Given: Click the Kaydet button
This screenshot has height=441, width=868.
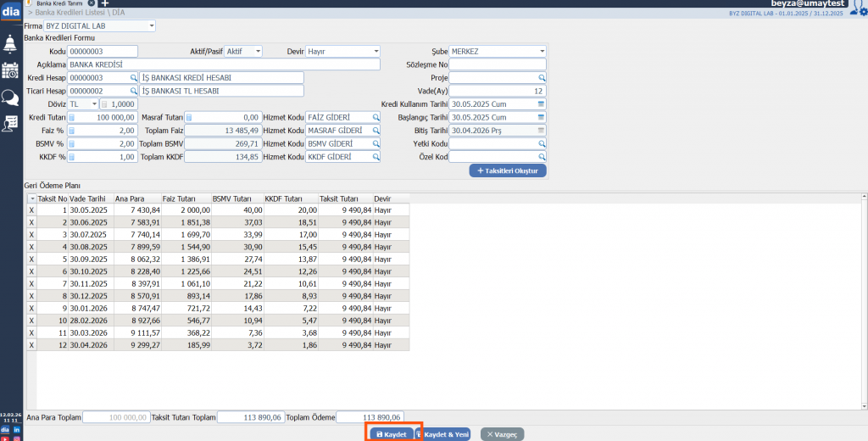Looking at the screenshot, I should (x=393, y=434).
